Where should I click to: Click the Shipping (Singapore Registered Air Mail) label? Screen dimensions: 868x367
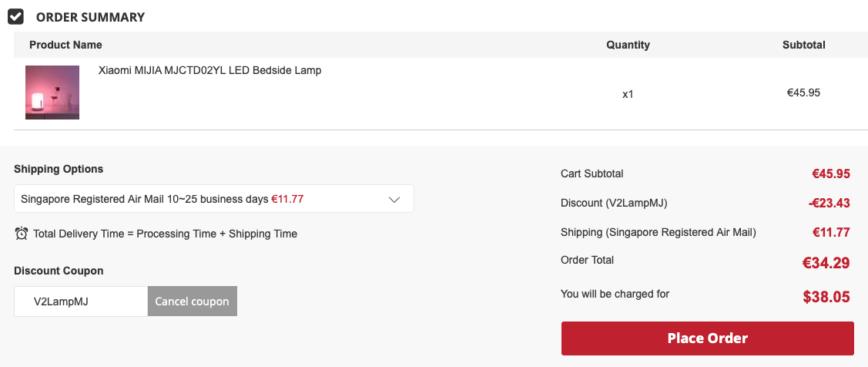659,232
